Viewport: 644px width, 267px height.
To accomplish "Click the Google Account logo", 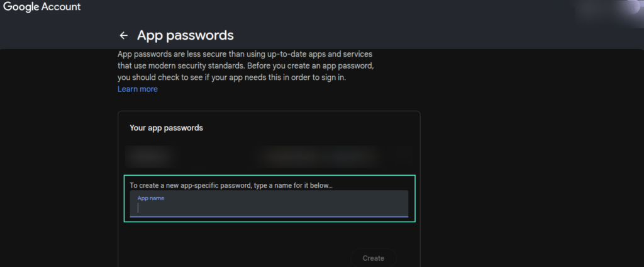I will 42,8.
